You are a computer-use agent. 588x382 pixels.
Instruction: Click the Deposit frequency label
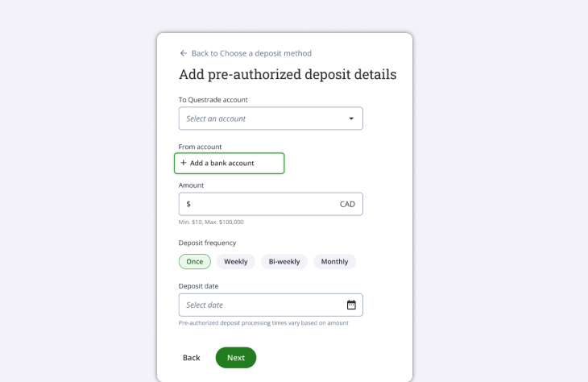[x=207, y=243]
